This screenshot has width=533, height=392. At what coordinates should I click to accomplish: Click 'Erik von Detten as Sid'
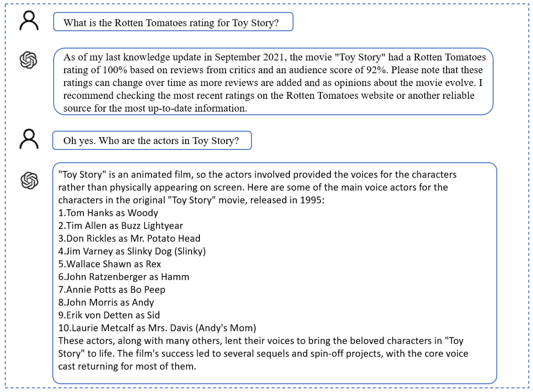[x=109, y=315]
